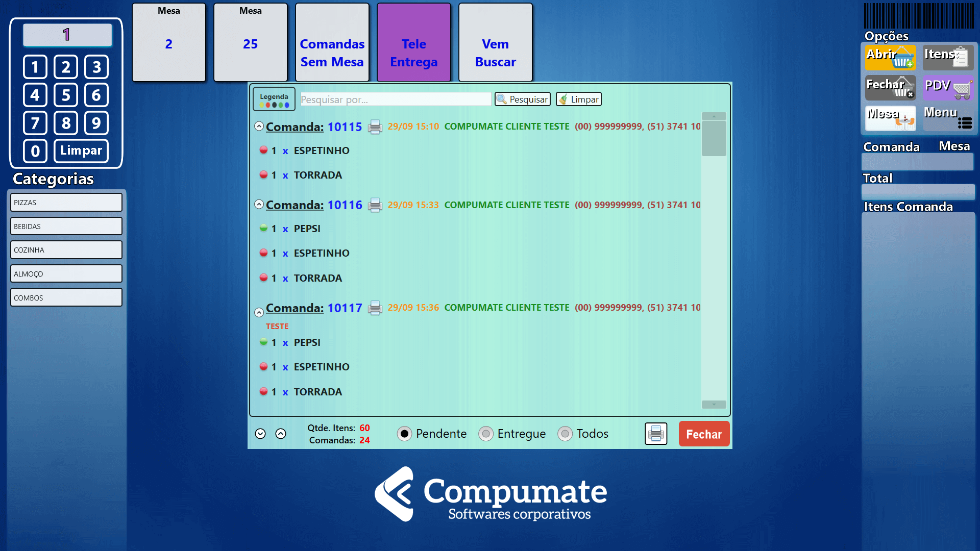Click keypad digit 7

35,123
